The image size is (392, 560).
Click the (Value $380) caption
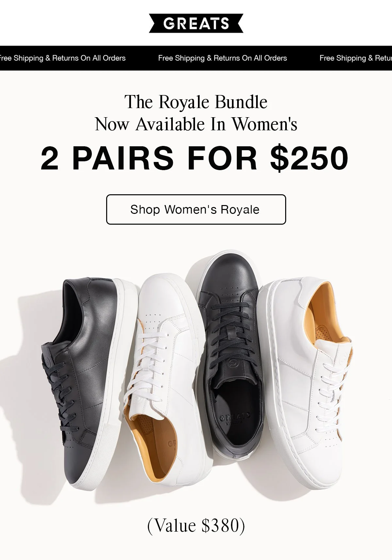point(196,525)
